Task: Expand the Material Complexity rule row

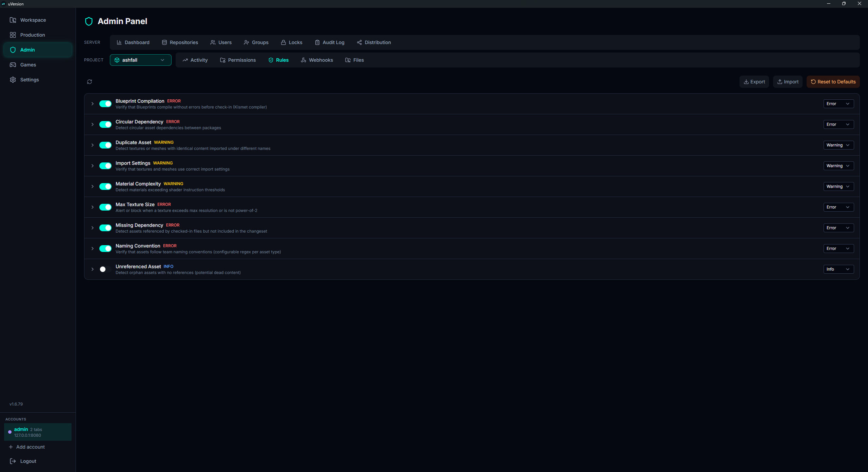Action: pyautogui.click(x=93, y=186)
